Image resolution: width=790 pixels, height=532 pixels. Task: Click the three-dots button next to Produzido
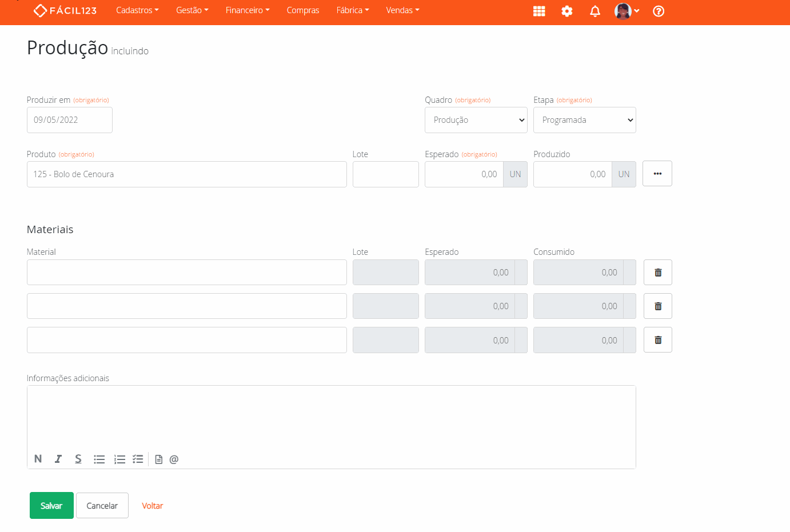[x=657, y=174]
